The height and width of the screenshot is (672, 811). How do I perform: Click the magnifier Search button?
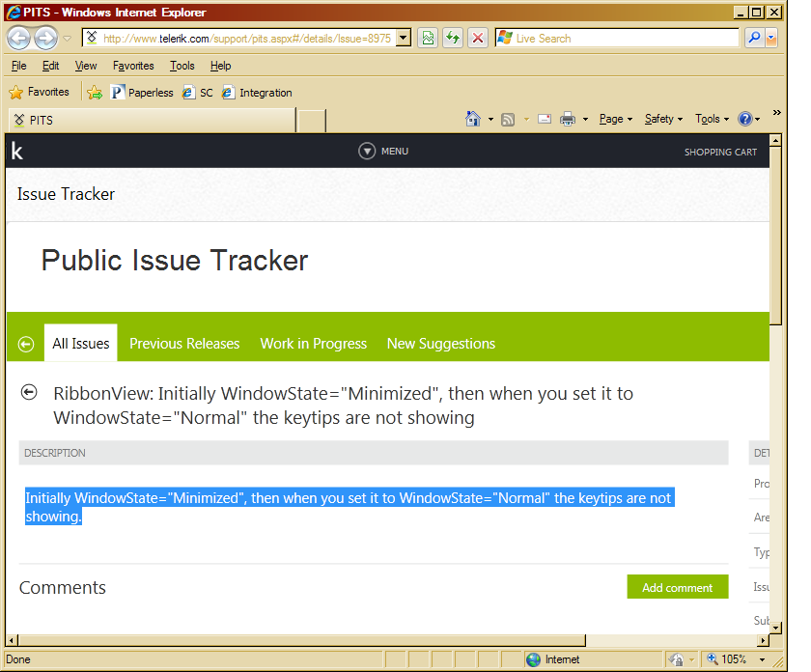point(755,38)
